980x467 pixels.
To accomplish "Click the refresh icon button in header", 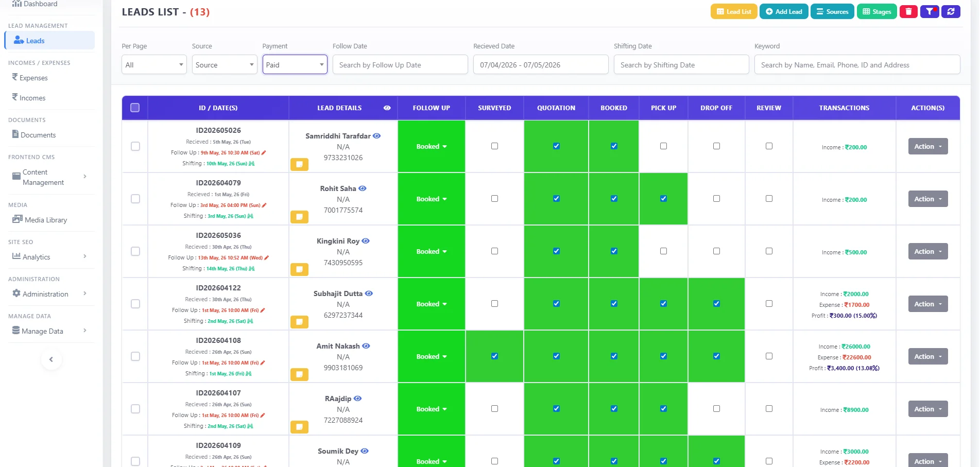I will 951,11.
